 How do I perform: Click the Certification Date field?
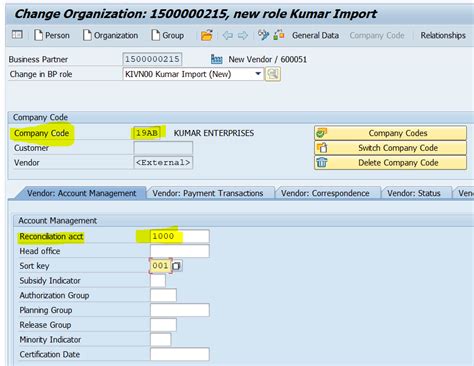point(180,354)
